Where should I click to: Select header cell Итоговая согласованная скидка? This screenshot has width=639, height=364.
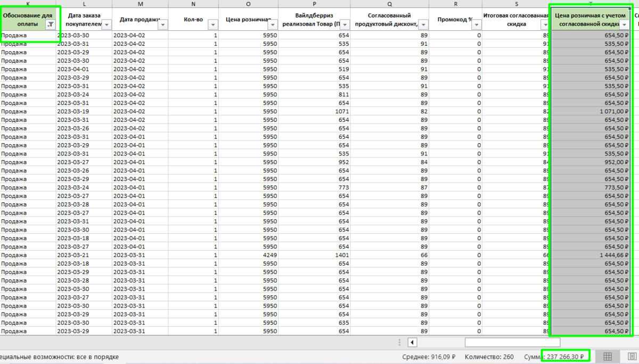(516, 19)
